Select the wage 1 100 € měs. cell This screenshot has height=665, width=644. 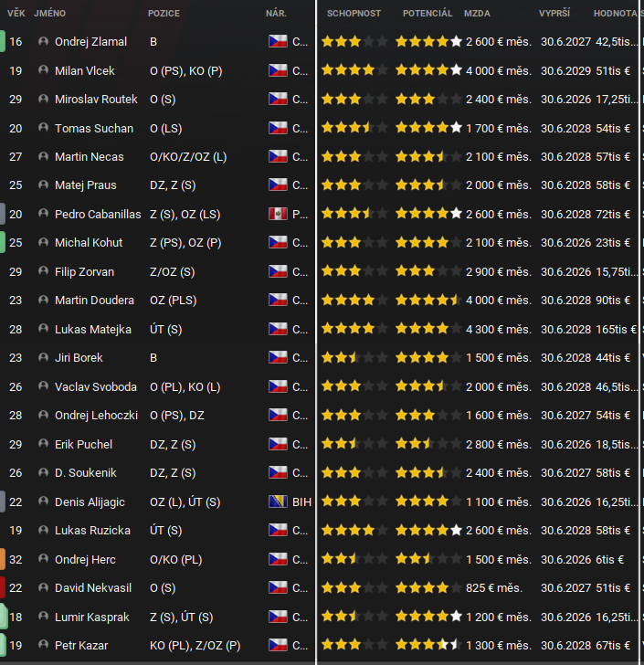499,501
